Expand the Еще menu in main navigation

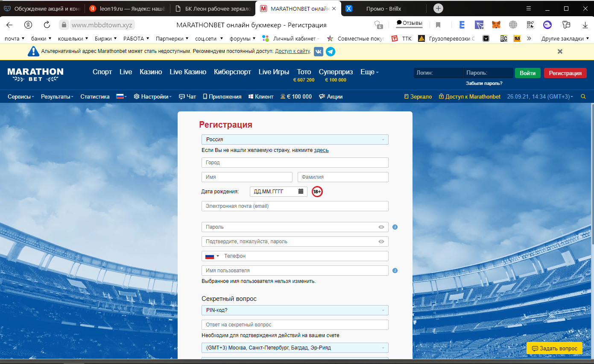coord(369,72)
